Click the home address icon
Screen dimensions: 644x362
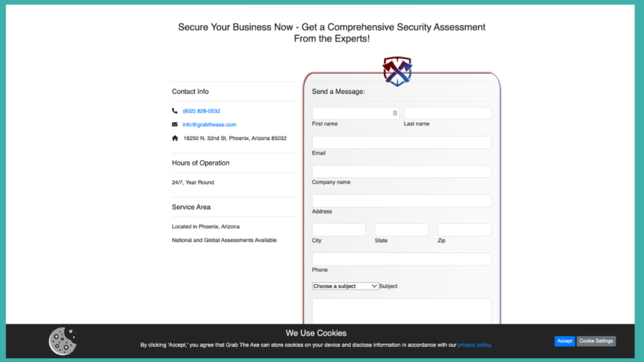(175, 138)
